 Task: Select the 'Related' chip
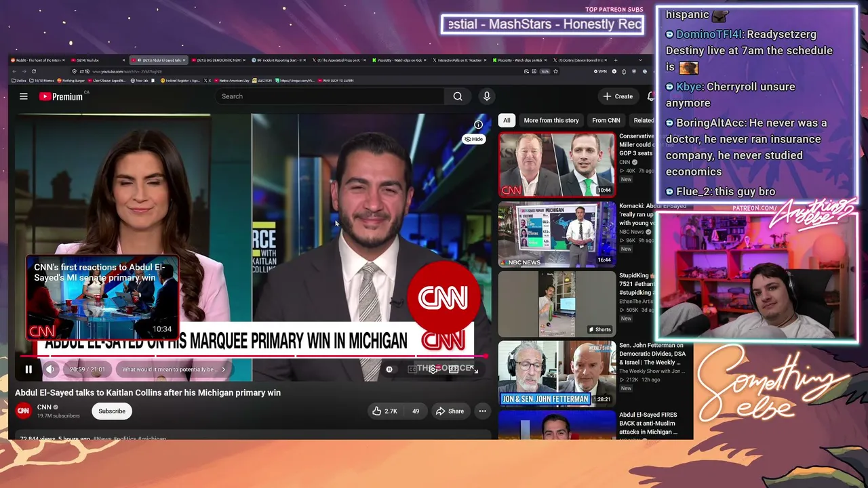tap(643, 120)
